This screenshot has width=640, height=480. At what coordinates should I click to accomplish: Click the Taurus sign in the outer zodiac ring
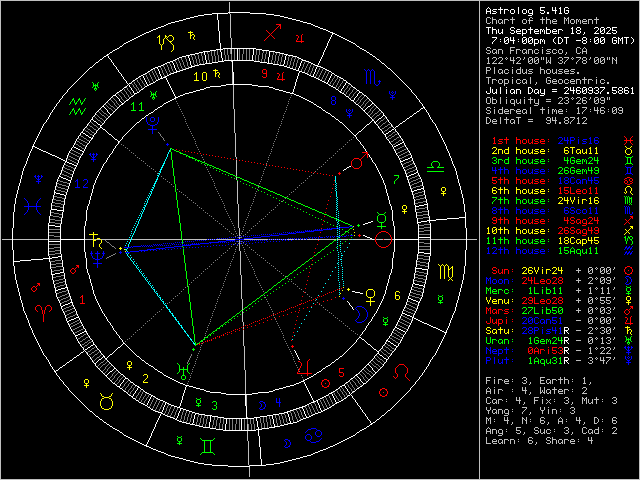tap(107, 402)
